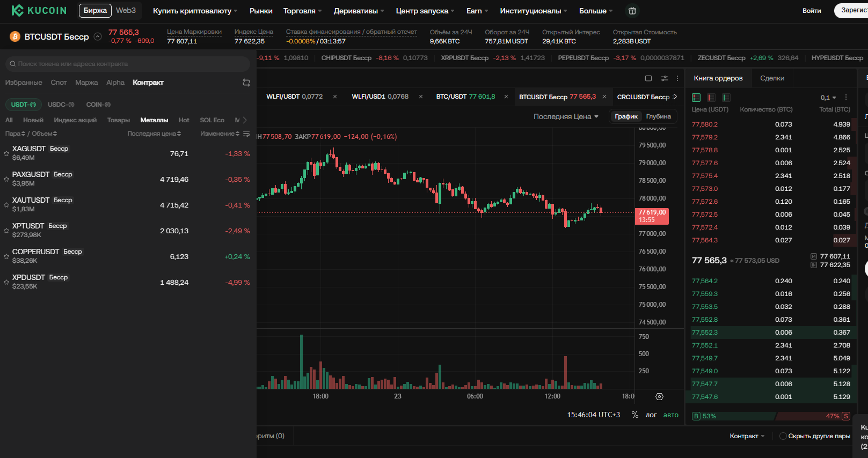Click the Web3 button

coord(126,11)
